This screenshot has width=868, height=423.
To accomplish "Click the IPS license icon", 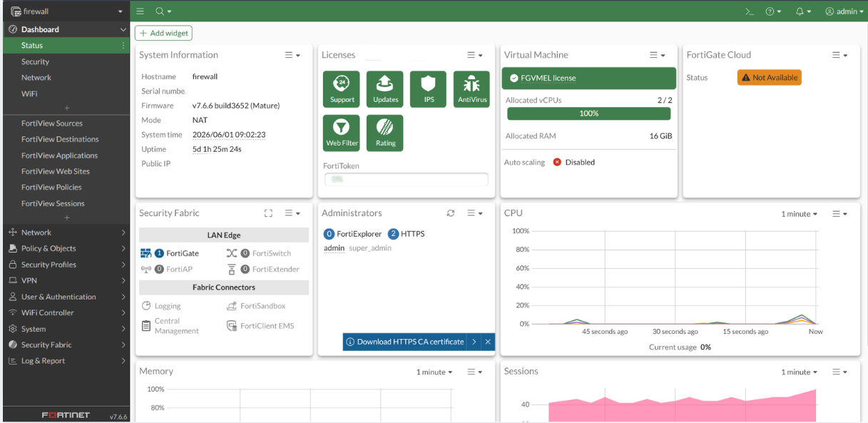I will point(429,89).
